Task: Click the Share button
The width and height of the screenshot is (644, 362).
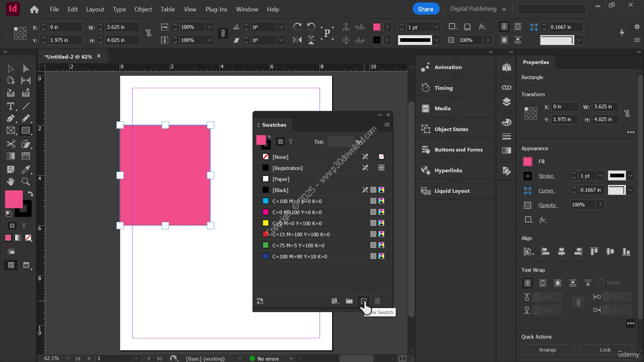Action: [x=425, y=9]
